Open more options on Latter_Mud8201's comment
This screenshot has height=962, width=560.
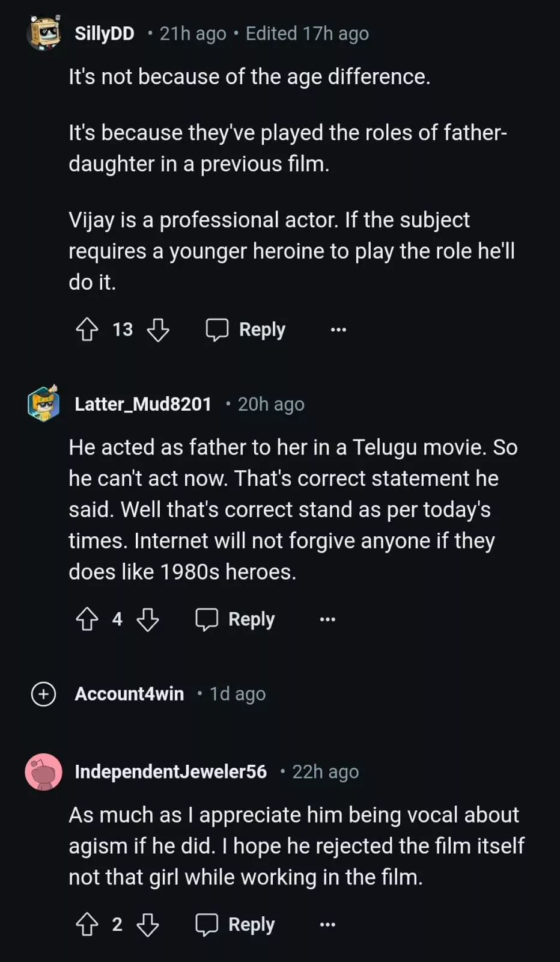tap(327, 619)
